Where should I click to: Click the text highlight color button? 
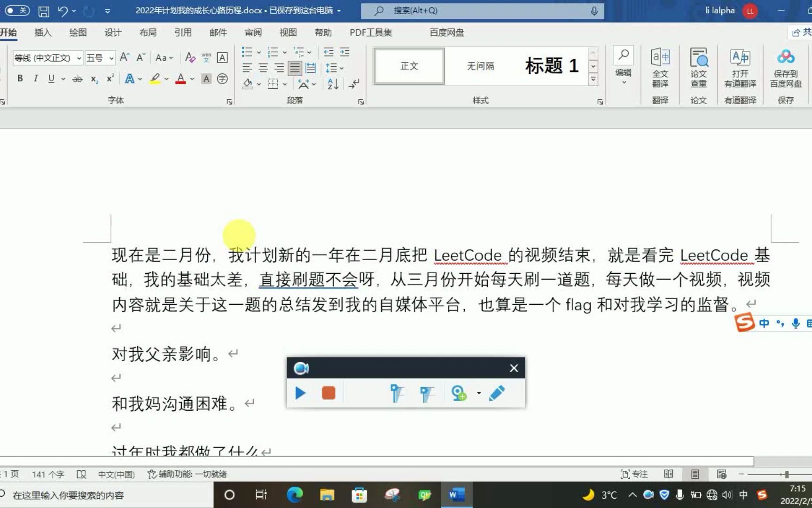click(x=155, y=79)
